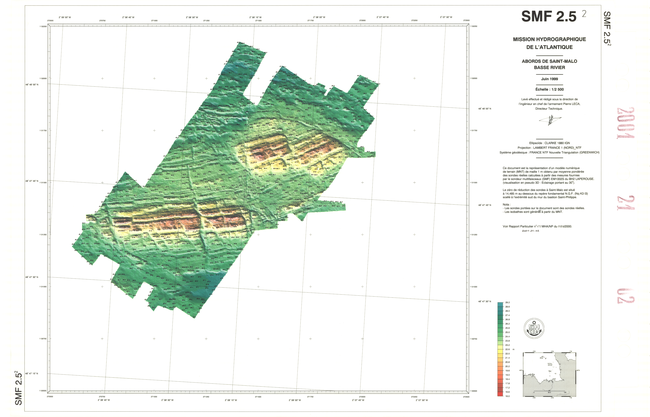Click the red stamped 02 on right margin
650x417 pixels.
tap(626, 297)
